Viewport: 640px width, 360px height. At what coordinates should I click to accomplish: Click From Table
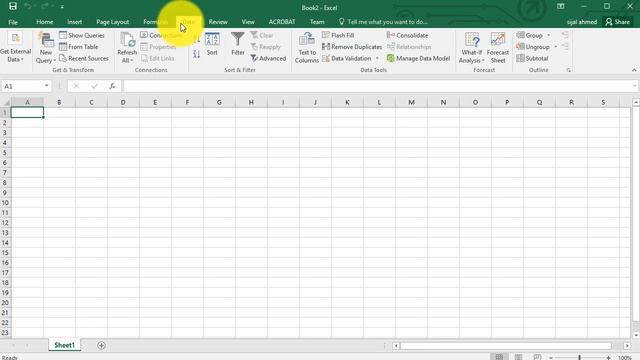coord(79,47)
